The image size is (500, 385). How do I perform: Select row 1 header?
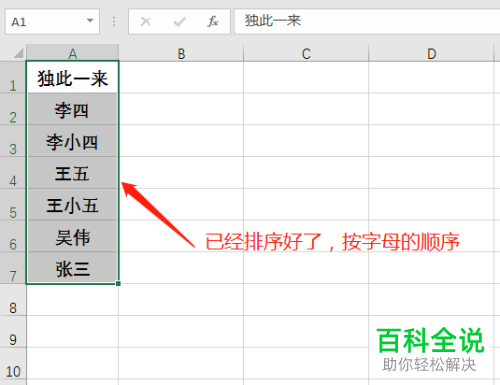click(x=13, y=77)
